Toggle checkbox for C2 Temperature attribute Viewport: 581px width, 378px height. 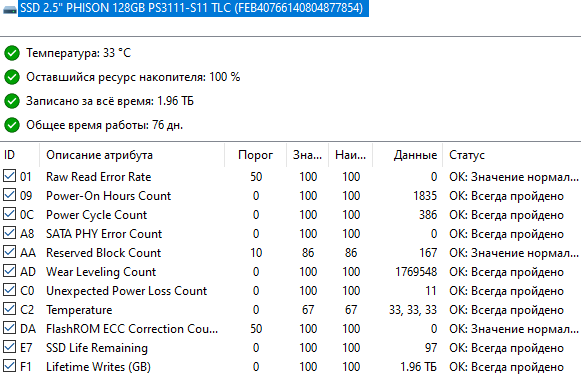(x=9, y=309)
